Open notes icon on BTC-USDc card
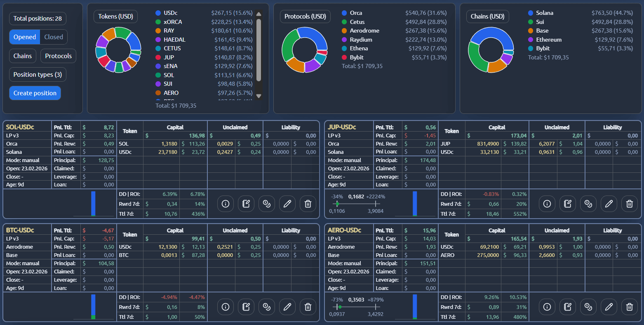Viewport: 644px width, 325px height. 246,307
